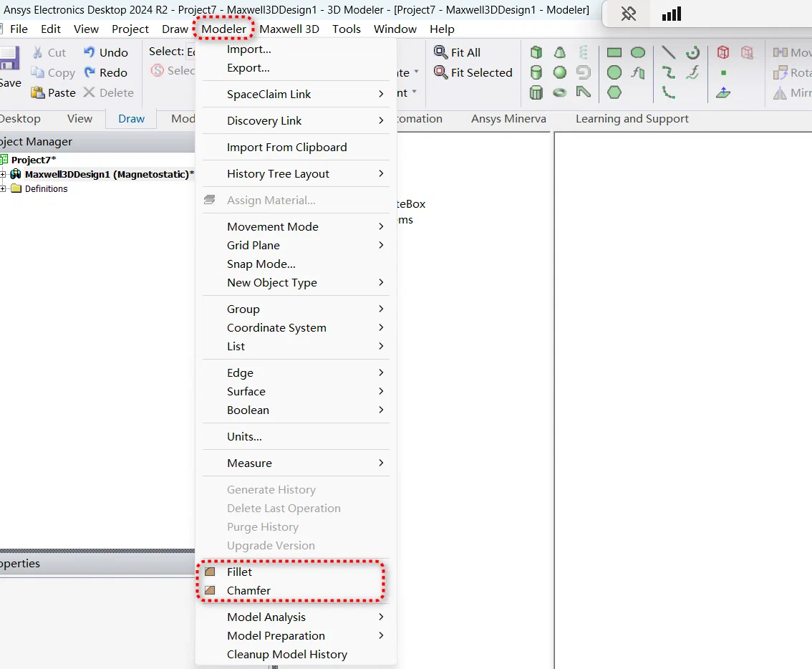The width and height of the screenshot is (812, 669).
Task: Select the Draw Spline tool icon
Action: click(x=669, y=72)
